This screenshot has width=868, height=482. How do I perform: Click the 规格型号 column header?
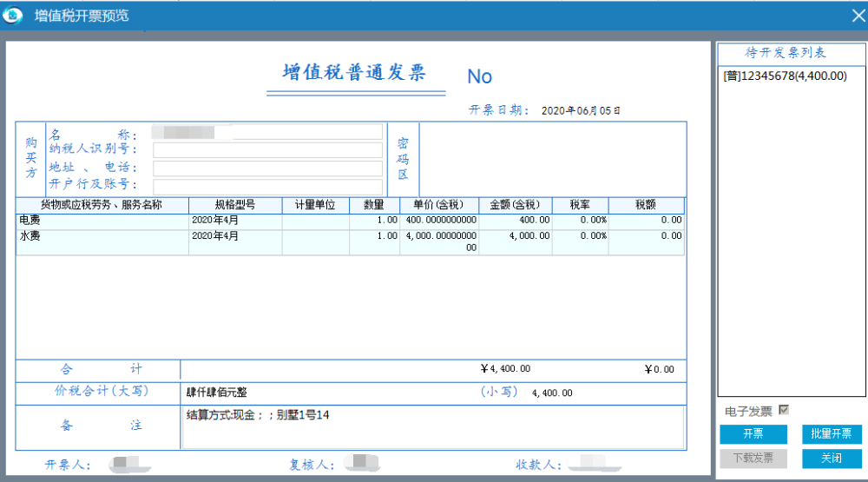click(x=235, y=205)
